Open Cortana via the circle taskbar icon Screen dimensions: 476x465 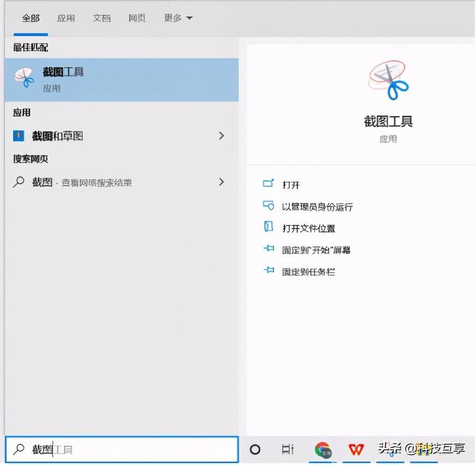(254, 449)
